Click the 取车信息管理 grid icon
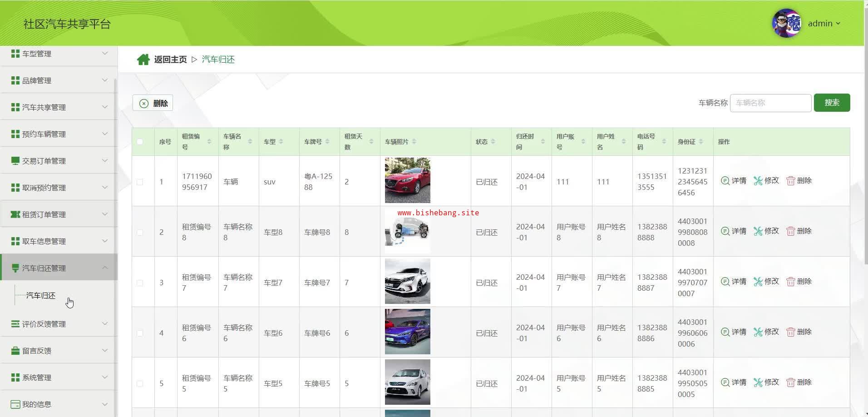Viewport: 868px width, 417px height. (x=15, y=241)
